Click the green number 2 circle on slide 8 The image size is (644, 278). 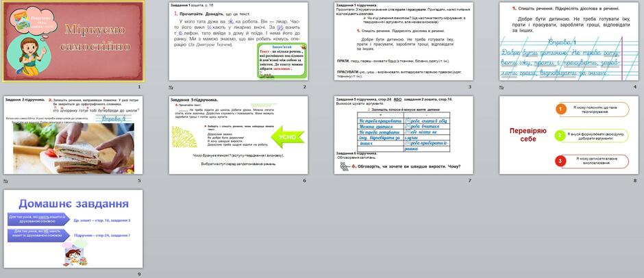click(x=560, y=136)
